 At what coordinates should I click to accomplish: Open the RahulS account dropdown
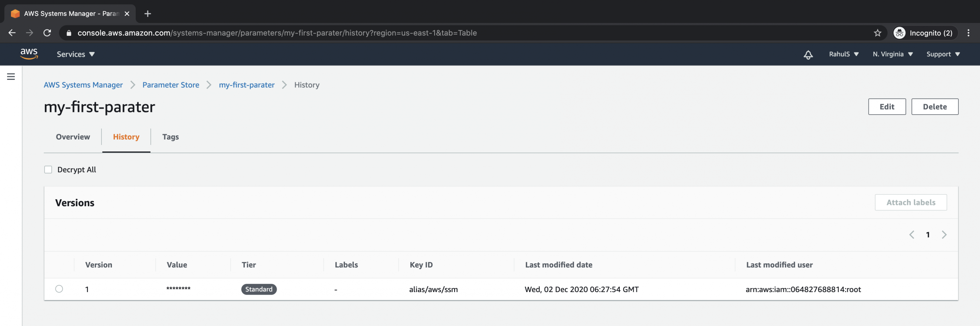pos(844,54)
